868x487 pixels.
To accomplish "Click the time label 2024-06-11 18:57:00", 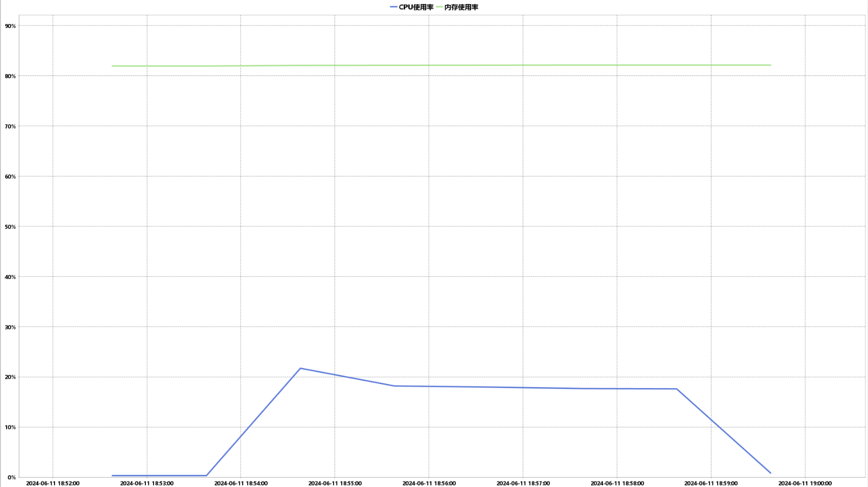I will click(523, 483).
